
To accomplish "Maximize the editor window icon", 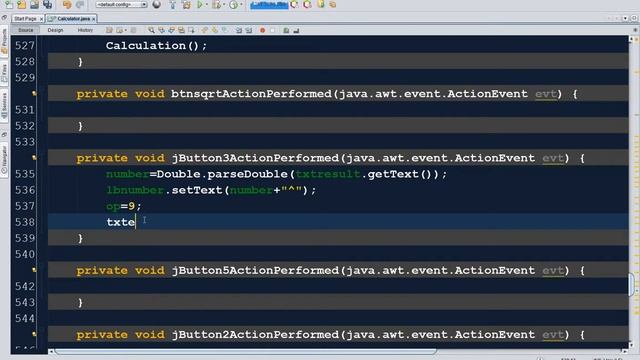I will click(x=634, y=18).
